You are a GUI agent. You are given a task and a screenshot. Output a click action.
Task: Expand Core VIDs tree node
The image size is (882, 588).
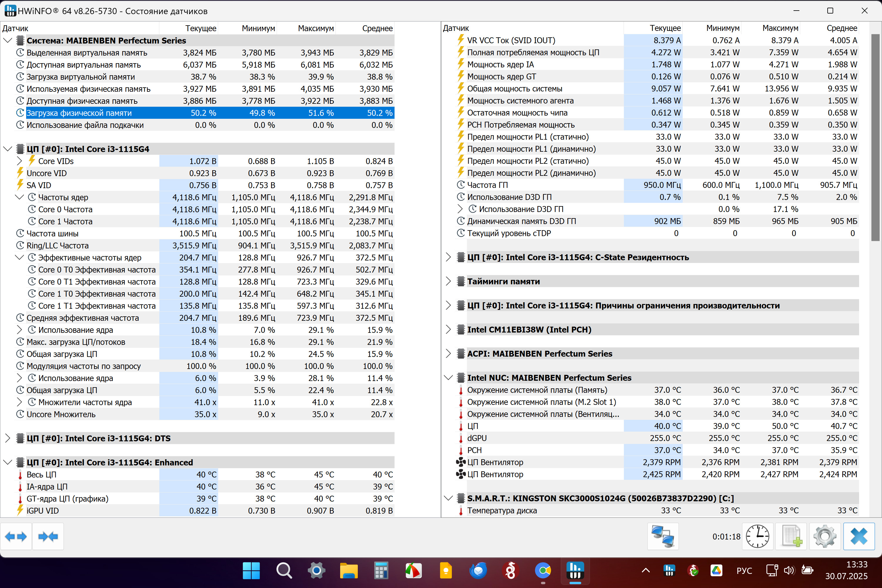click(19, 161)
